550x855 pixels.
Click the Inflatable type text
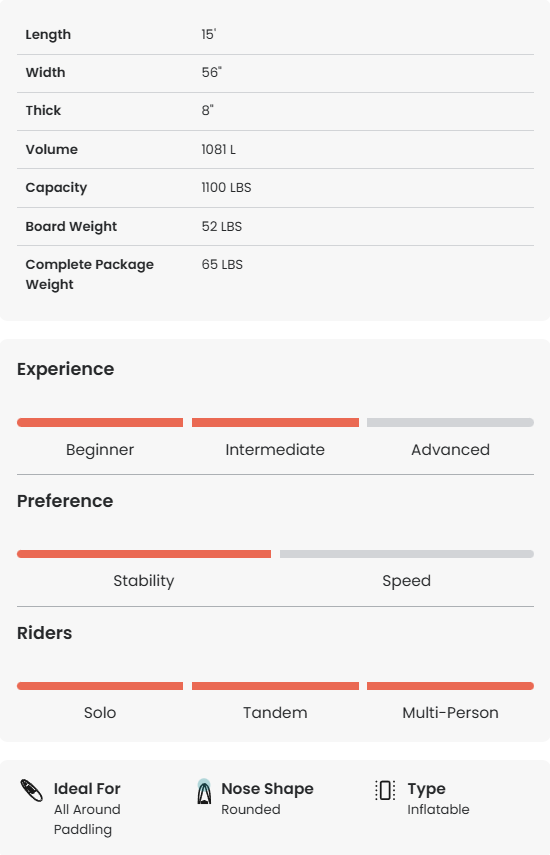point(438,810)
